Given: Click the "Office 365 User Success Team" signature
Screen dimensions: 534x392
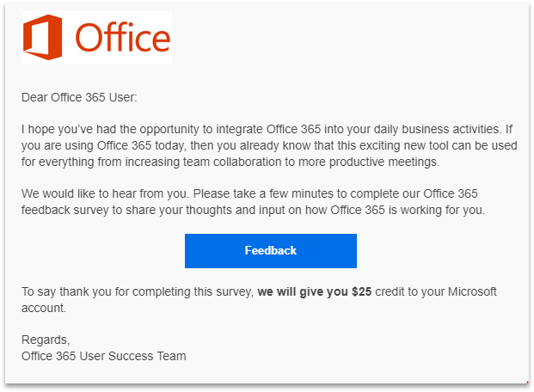Looking at the screenshot, I should tap(103, 356).
